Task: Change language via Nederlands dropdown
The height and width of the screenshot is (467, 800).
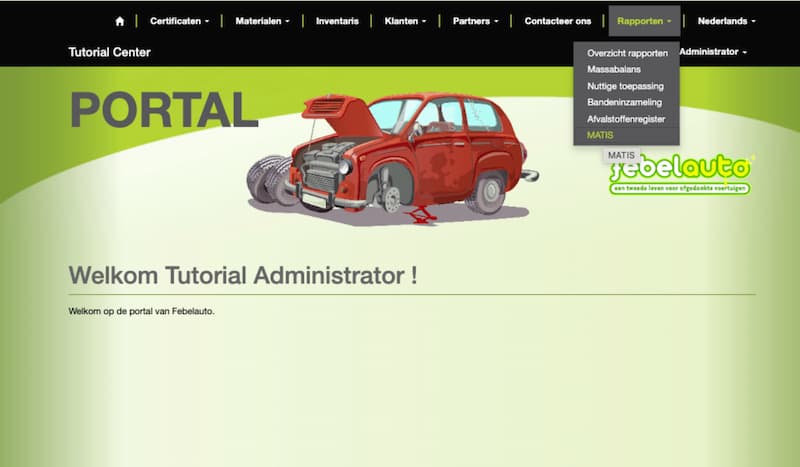Action: (x=727, y=21)
